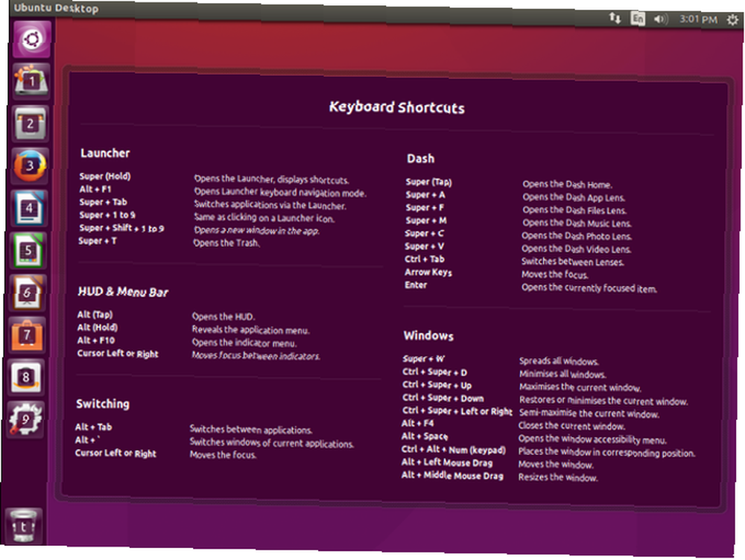745x560 pixels.
Task: Click the Alt + Tab shortcut text
Action: (94, 427)
